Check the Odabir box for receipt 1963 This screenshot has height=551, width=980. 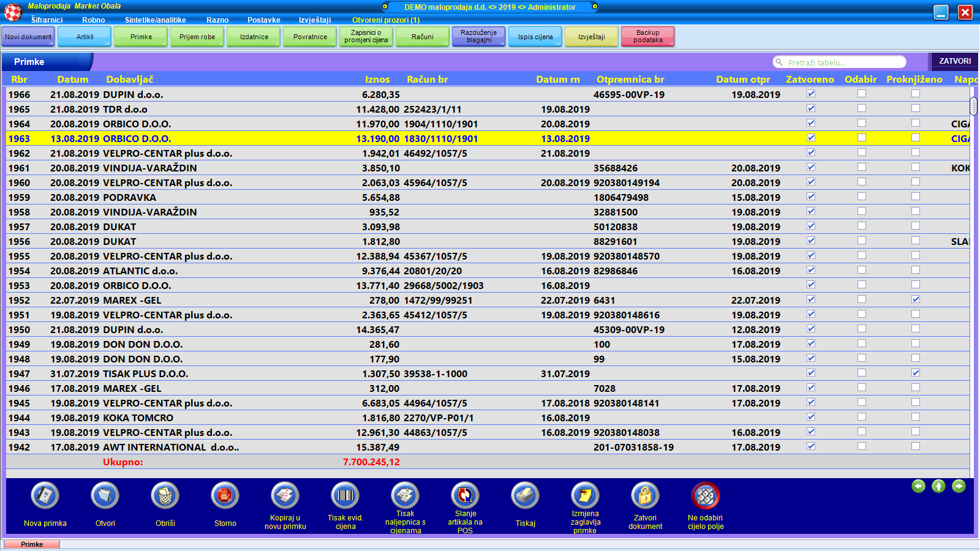click(x=862, y=138)
